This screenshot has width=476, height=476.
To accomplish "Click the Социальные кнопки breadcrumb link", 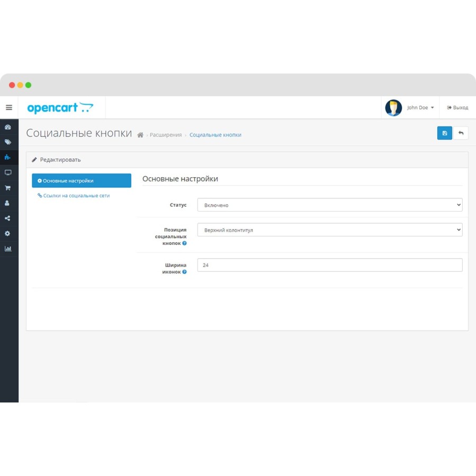I will [x=215, y=135].
